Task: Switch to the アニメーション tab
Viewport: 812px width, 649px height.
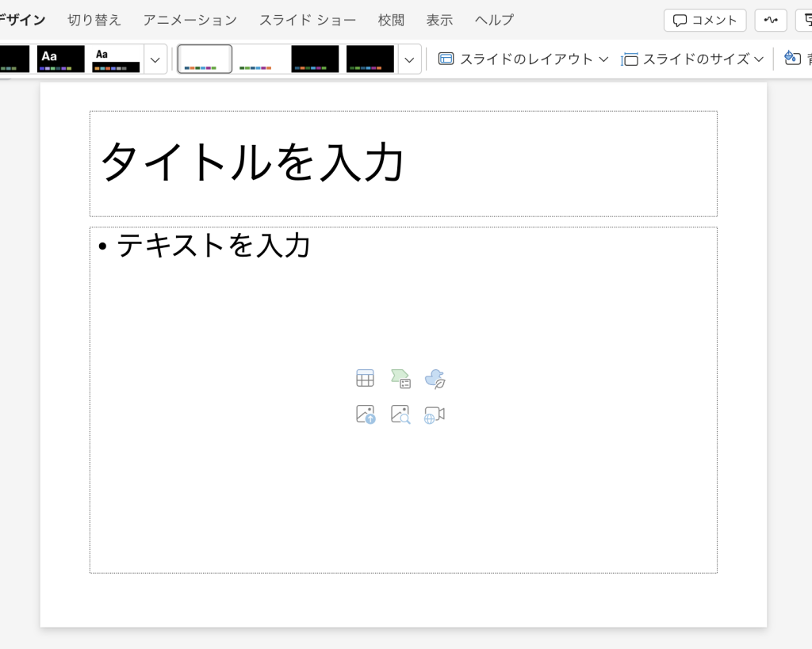Action: coord(190,20)
